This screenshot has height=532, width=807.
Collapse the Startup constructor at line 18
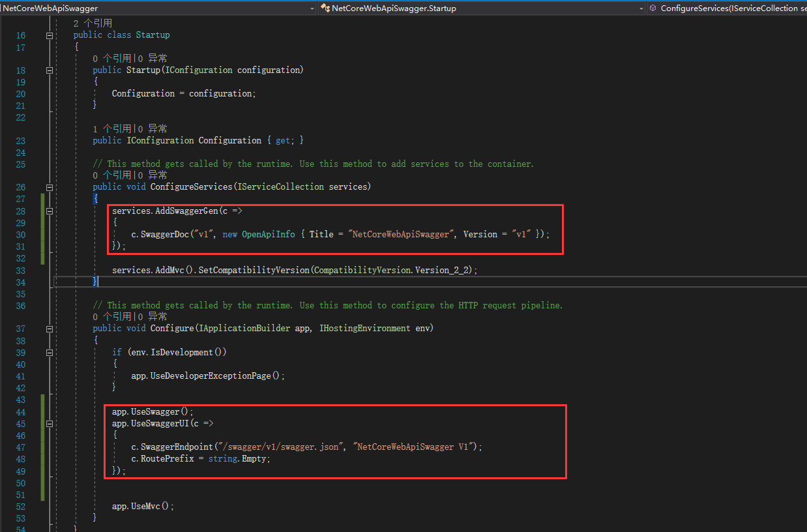click(50, 70)
